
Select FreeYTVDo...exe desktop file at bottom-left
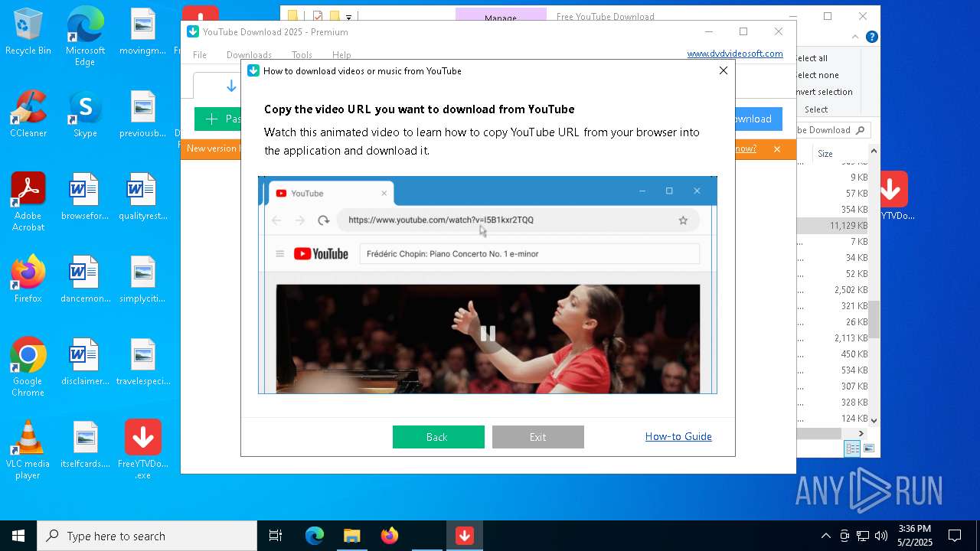142,450
